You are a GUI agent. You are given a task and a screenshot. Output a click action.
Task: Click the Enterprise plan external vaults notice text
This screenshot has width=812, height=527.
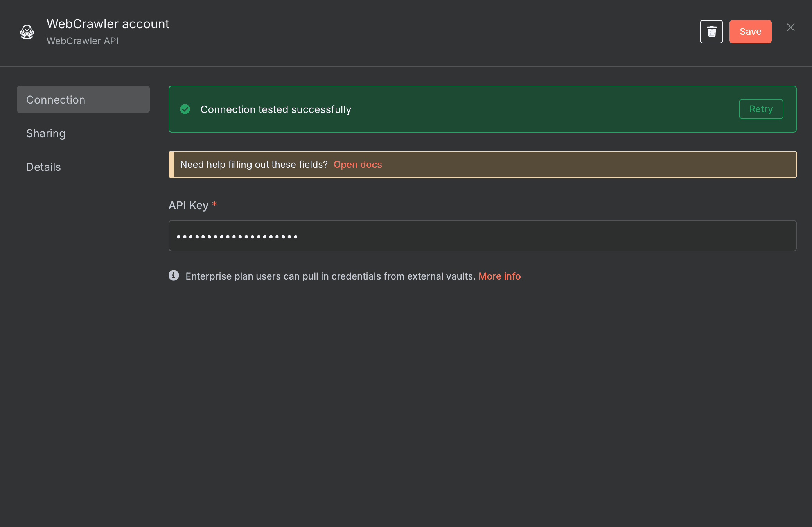[x=330, y=276]
